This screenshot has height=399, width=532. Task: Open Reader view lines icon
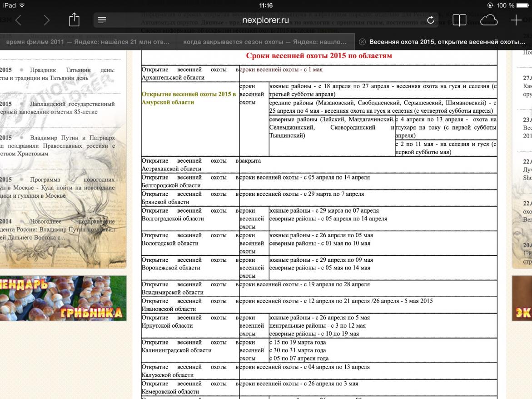click(x=102, y=20)
